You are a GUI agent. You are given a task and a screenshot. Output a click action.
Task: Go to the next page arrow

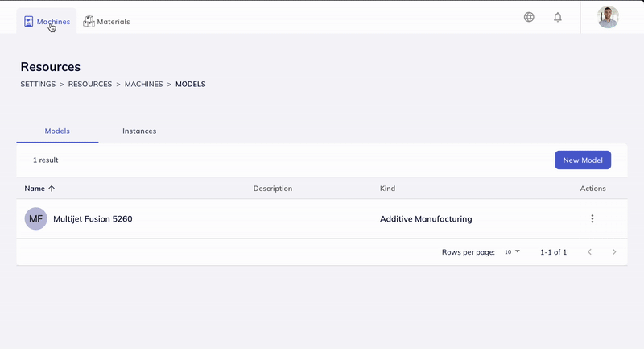coord(614,252)
